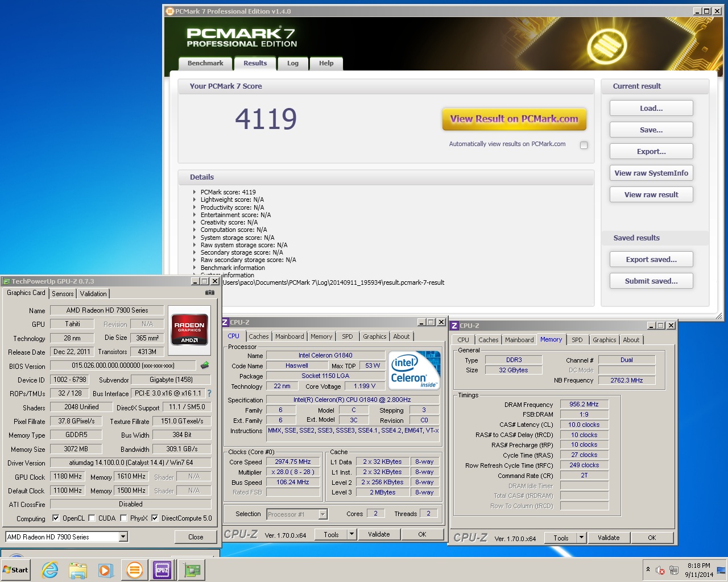Click the Intel Celeron inside logo
Viewport: 728px width, 582px height.
[x=414, y=370]
